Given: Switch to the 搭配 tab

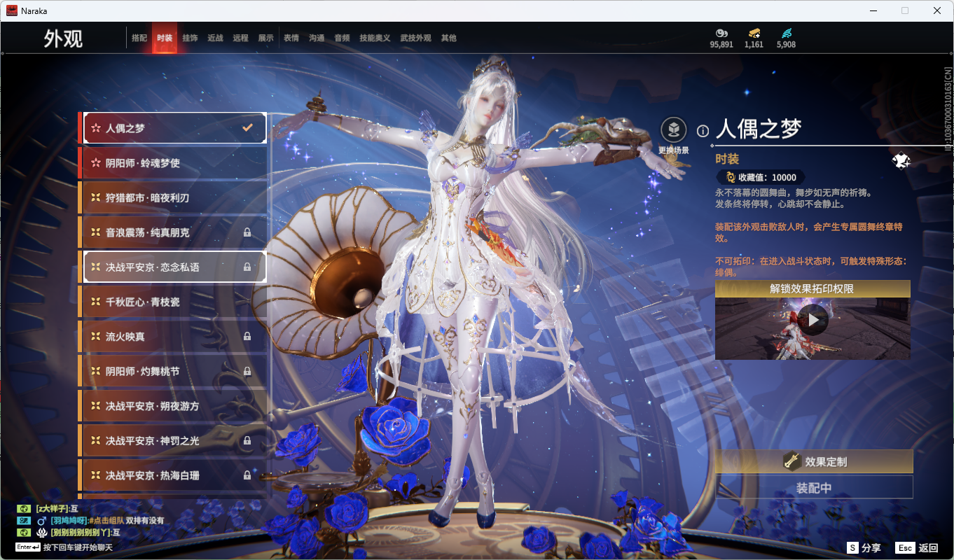Looking at the screenshot, I should tap(139, 38).
